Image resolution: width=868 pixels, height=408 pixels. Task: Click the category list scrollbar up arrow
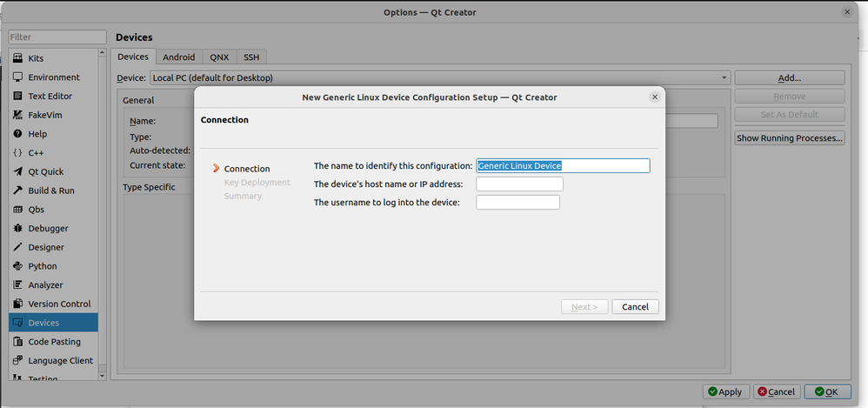point(102,52)
